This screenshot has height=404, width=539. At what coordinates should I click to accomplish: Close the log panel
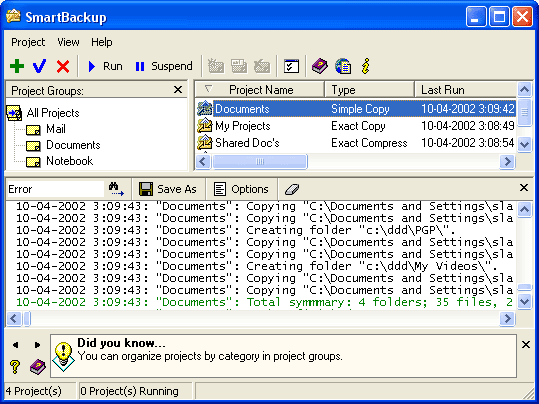[524, 187]
